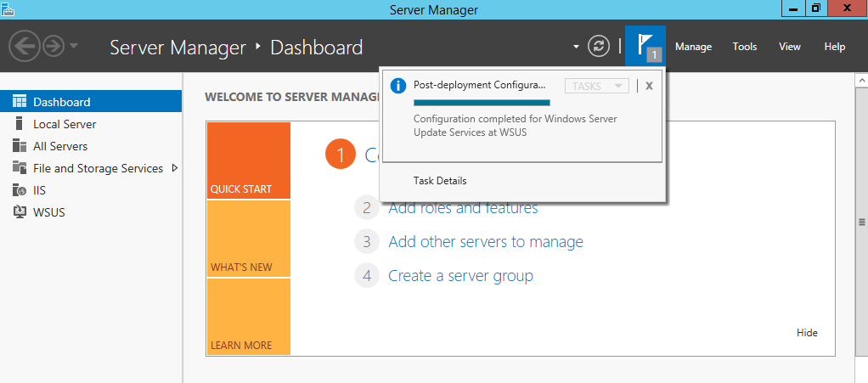Click the notifications flag icon

tap(645, 47)
